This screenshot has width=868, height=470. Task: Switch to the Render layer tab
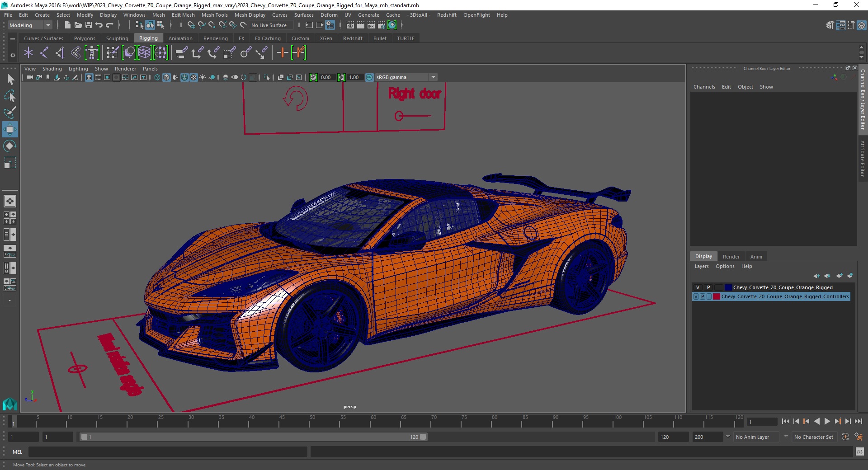[x=731, y=256]
